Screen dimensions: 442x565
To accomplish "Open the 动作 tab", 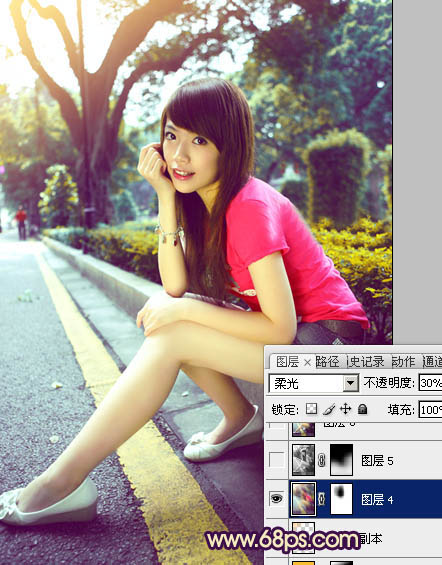I will coord(403,362).
